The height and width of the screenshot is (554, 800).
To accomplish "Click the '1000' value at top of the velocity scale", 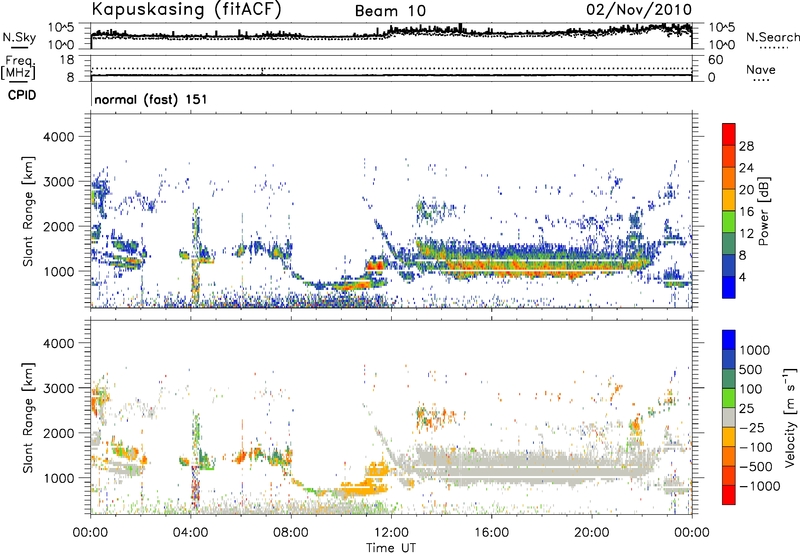I will pyautogui.click(x=755, y=350).
